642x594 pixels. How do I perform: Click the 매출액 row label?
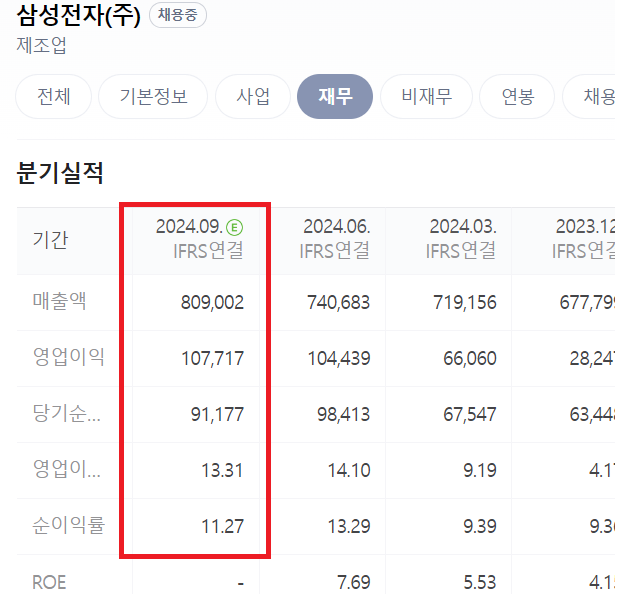pyautogui.click(x=59, y=301)
